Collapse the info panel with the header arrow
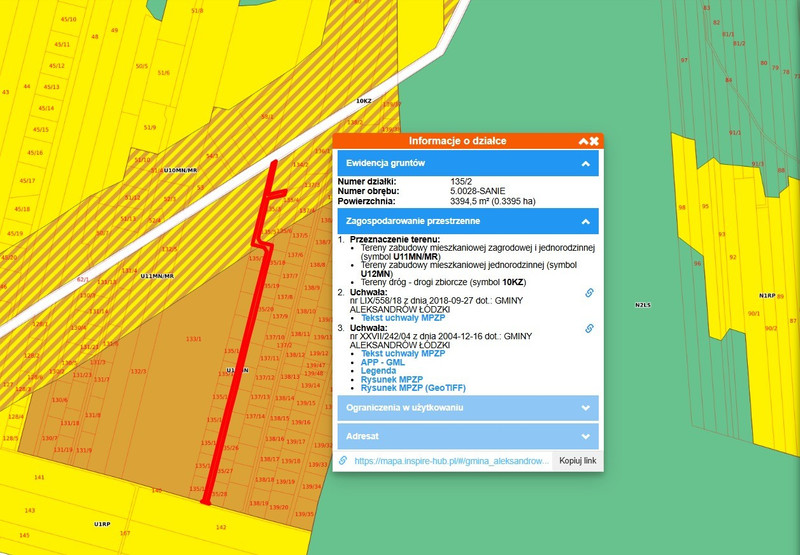 [x=581, y=141]
